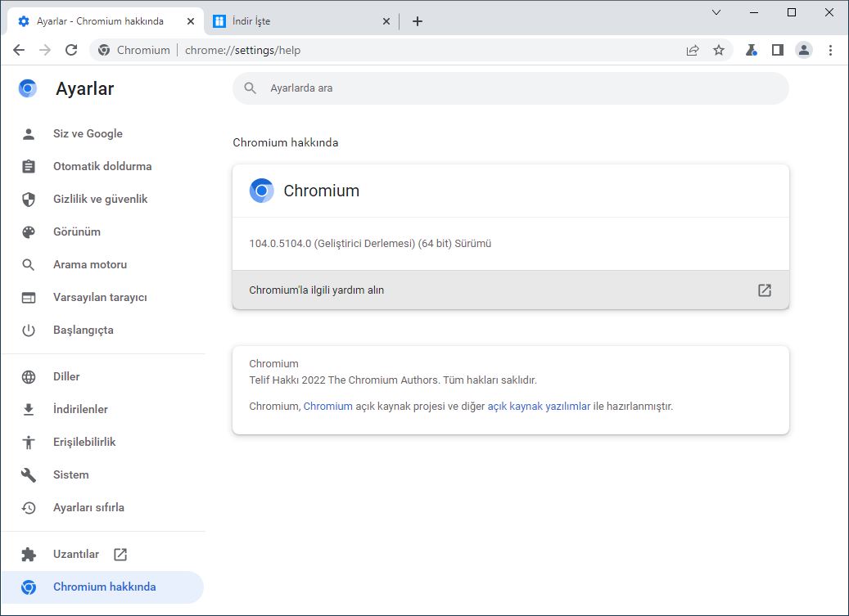Click the Telif Hakkı 2022 copyright text
849x616 pixels.
(392, 380)
